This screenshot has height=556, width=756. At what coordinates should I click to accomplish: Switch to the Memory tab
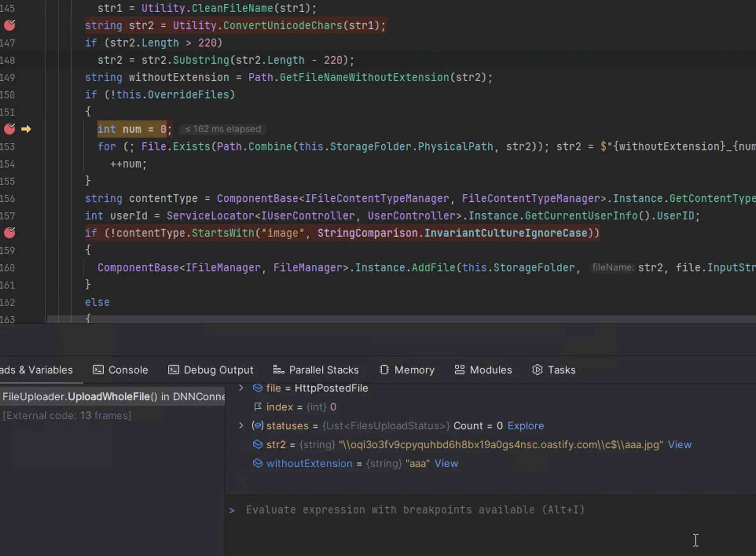pyautogui.click(x=414, y=370)
